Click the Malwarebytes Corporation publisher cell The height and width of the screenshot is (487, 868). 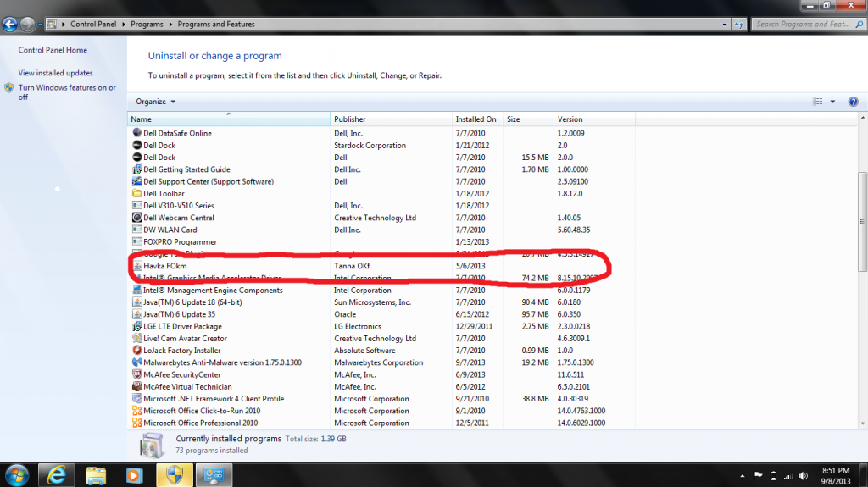pos(379,362)
